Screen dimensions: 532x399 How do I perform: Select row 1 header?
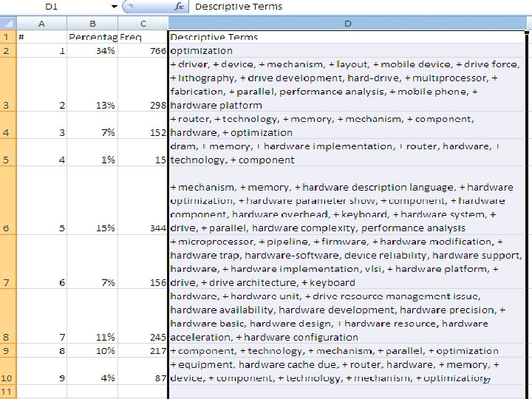tap(8, 37)
